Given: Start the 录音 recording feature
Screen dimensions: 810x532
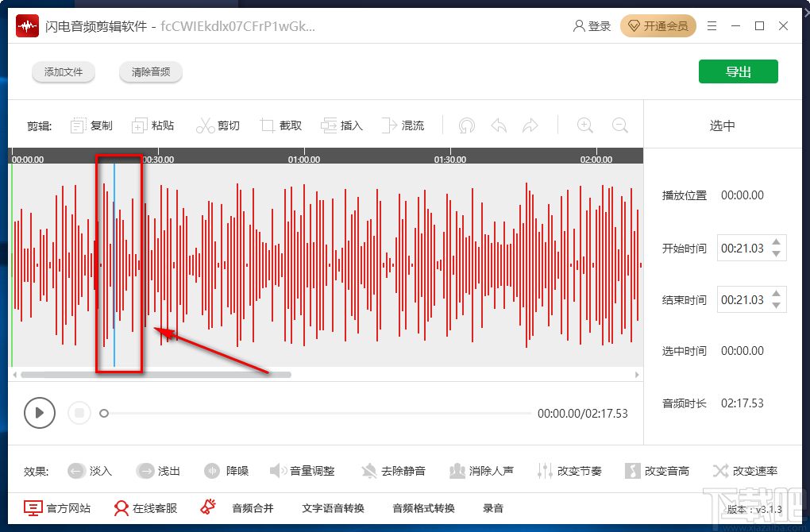Looking at the screenshot, I should 493,508.
